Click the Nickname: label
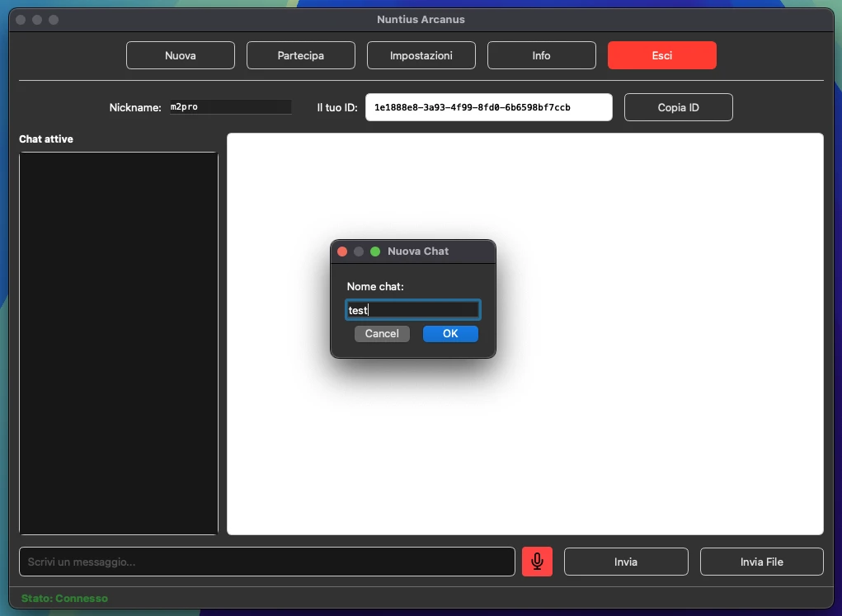This screenshot has width=842, height=616. [x=135, y=107]
